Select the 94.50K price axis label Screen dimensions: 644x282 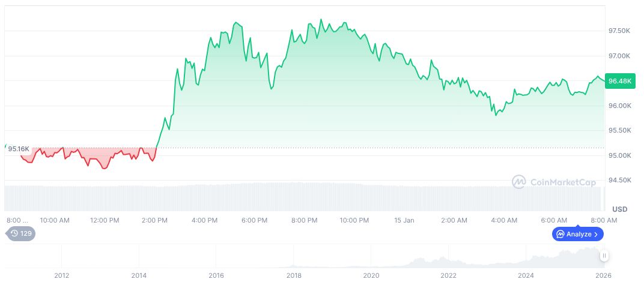click(x=619, y=180)
